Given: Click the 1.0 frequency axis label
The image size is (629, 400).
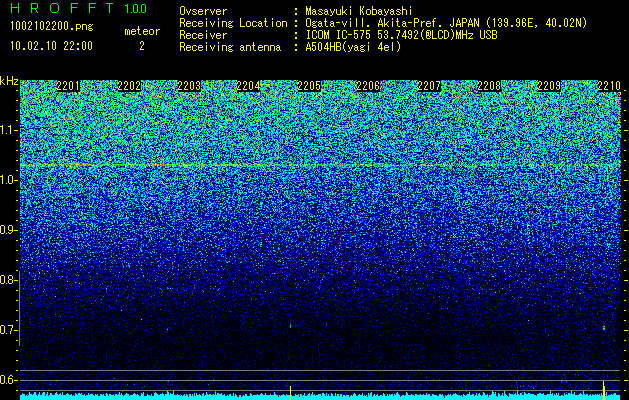Looking at the screenshot, I should pos(8,180).
